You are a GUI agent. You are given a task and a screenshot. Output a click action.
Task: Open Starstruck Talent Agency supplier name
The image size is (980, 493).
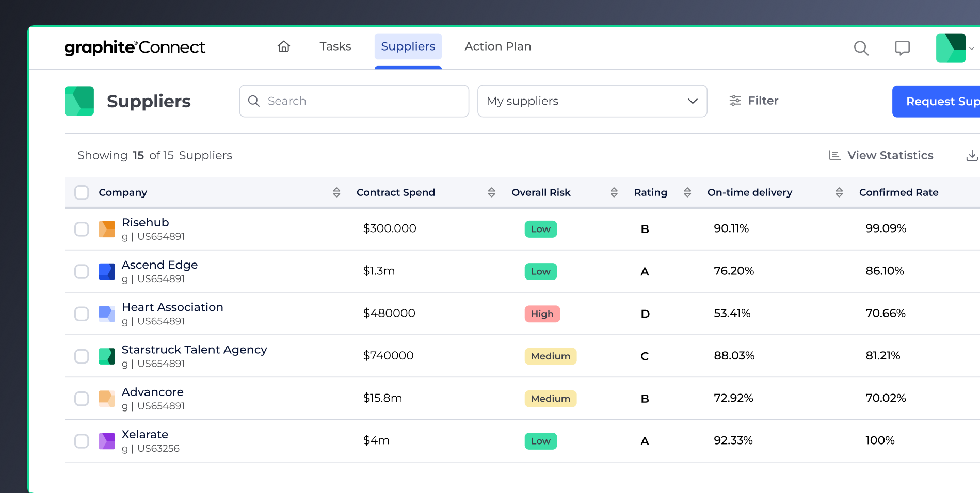coord(194,350)
